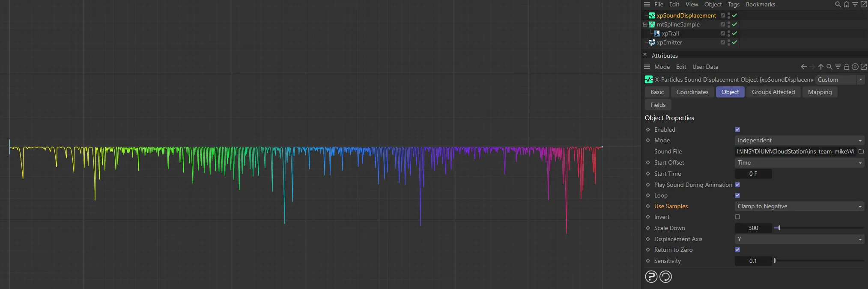The image size is (868, 289).
Task: Switch to Groups Affected tab
Action: click(773, 92)
